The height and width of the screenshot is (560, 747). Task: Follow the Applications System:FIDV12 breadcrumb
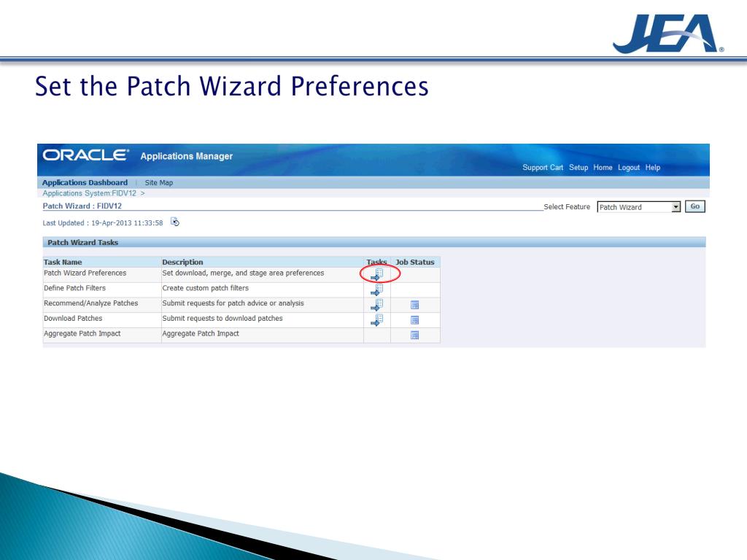89,193
